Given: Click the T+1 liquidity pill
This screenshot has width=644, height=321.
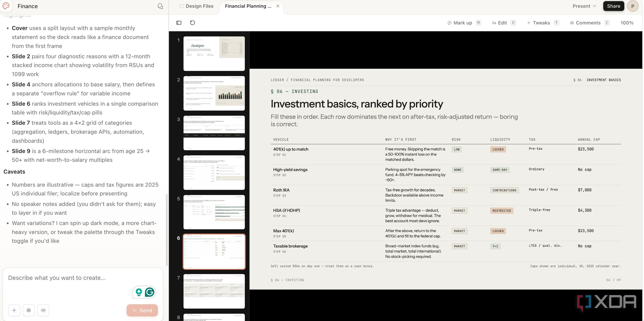Looking at the screenshot, I should pos(495,246).
